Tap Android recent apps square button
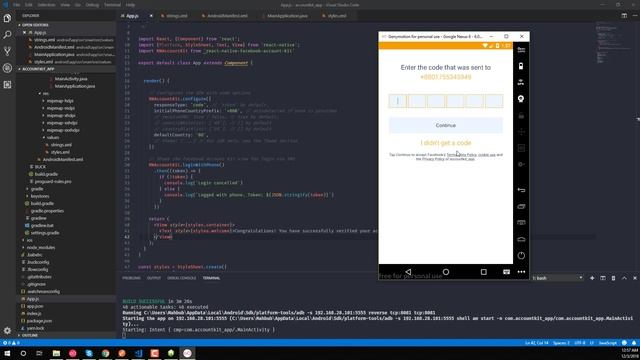640x360 pixels. [484, 272]
